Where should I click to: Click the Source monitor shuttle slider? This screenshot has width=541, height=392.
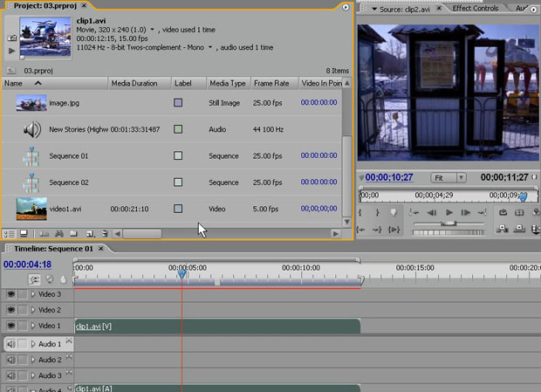449,224
